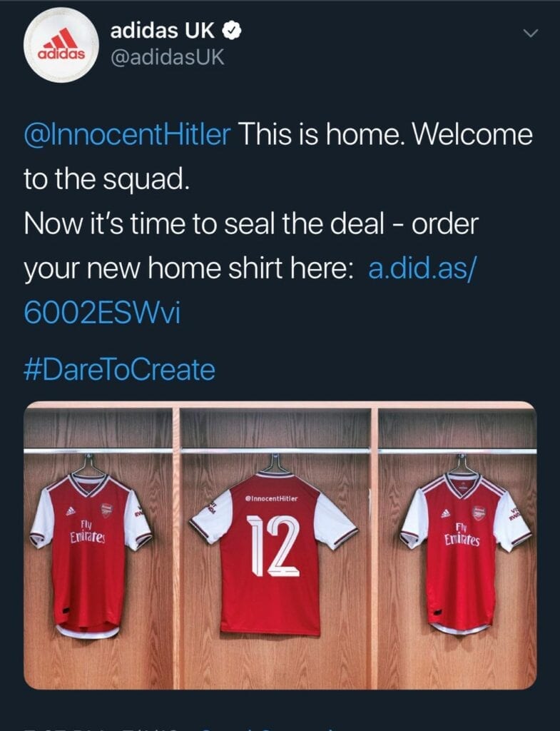Open the @InnocentHitler mention in tweet
This screenshot has width=560, height=731.
click(127, 134)
